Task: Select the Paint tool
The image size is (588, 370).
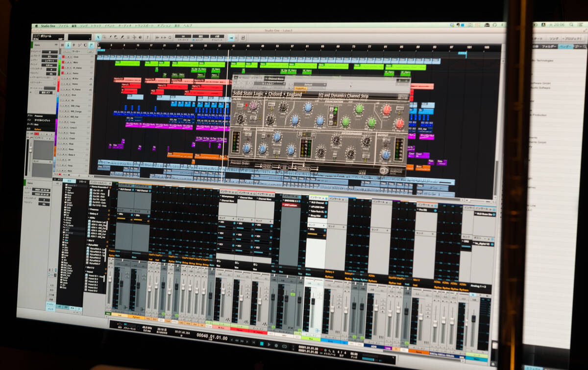Action: pyautogui.click(x=122, y=37)
